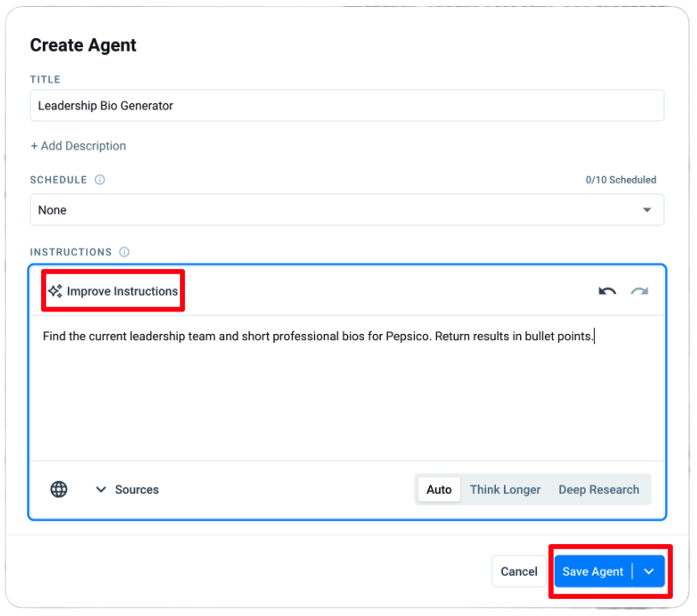This screenshot has height=616, width=697.
Task: Click the sparkle icon beside Improve Instructions
Action: (55, 291)
